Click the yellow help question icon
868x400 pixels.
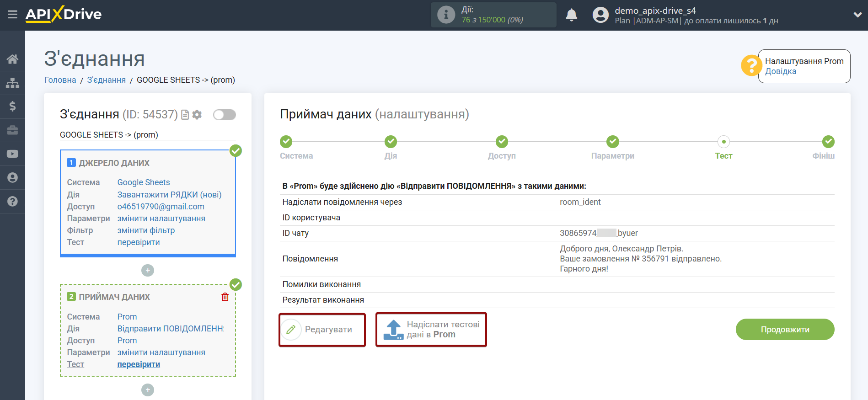coord(751,65)
